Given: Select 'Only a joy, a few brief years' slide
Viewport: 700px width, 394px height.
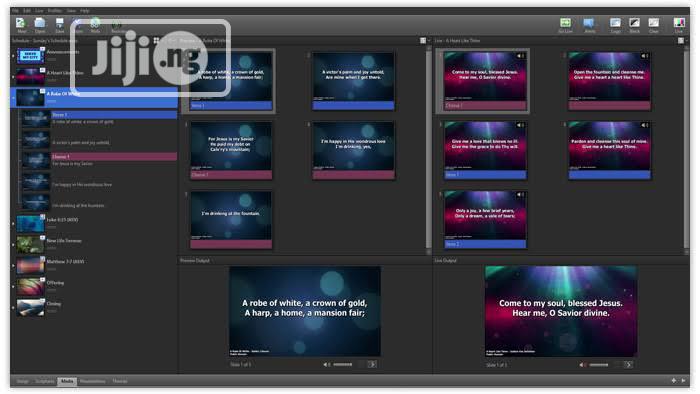Looking at the screenshot, I should pos(485,220).
